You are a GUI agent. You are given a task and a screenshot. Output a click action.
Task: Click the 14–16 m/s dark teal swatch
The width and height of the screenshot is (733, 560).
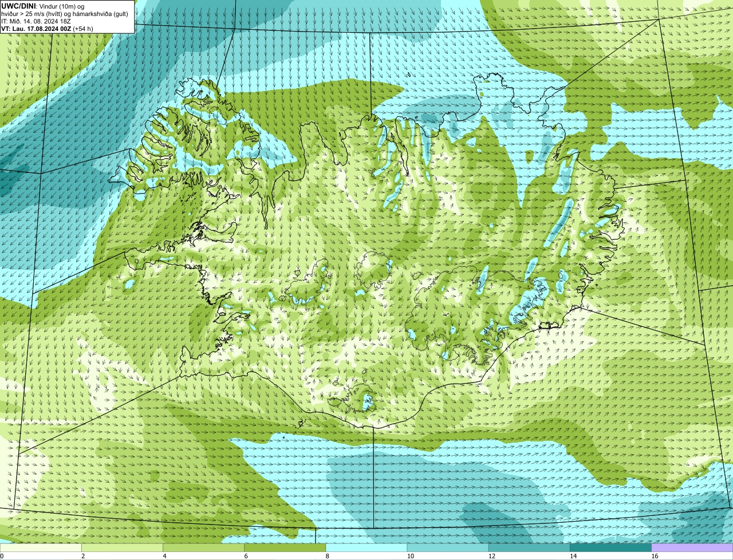[610, 548]
